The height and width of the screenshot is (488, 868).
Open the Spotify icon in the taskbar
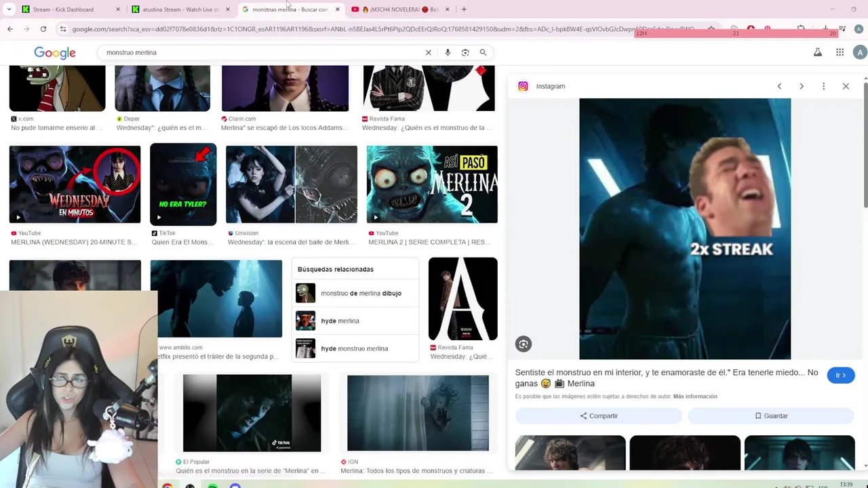tap(212, 485)
